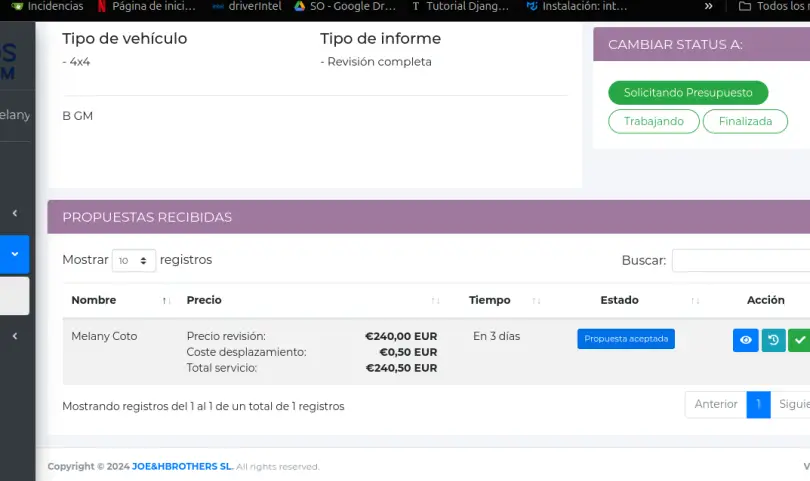Viewport: 810px width, 481px height.
Task: Go to Anterior page
Action: (716, 405)
